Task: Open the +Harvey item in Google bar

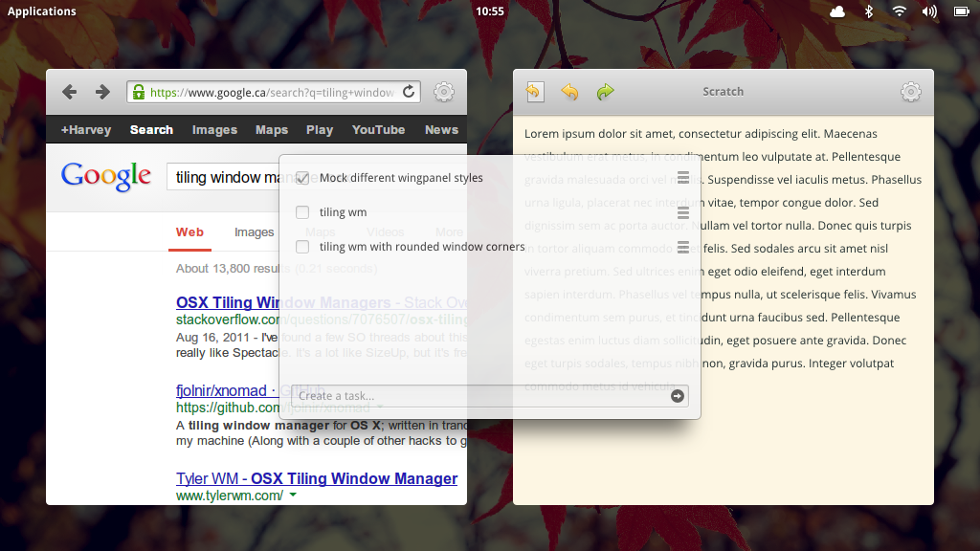Action: click(x=85, y=130)
